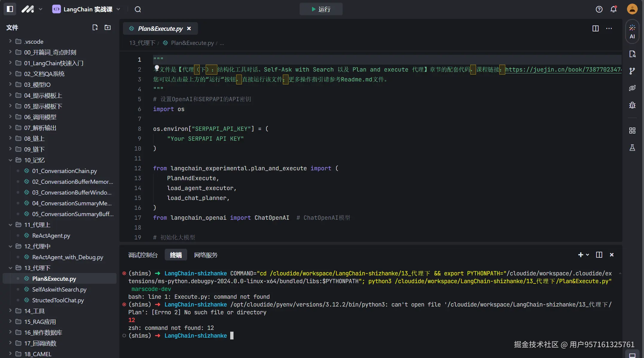Open the juejin.cn book link in code
Screen dimensions: 644x358
point(562,70)
